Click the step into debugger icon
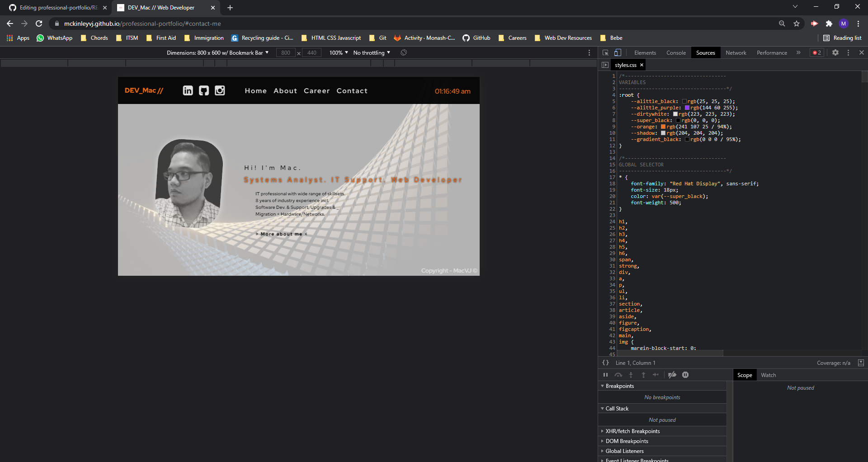This screenshot has height=462, width=868. (x=631, y=375)
